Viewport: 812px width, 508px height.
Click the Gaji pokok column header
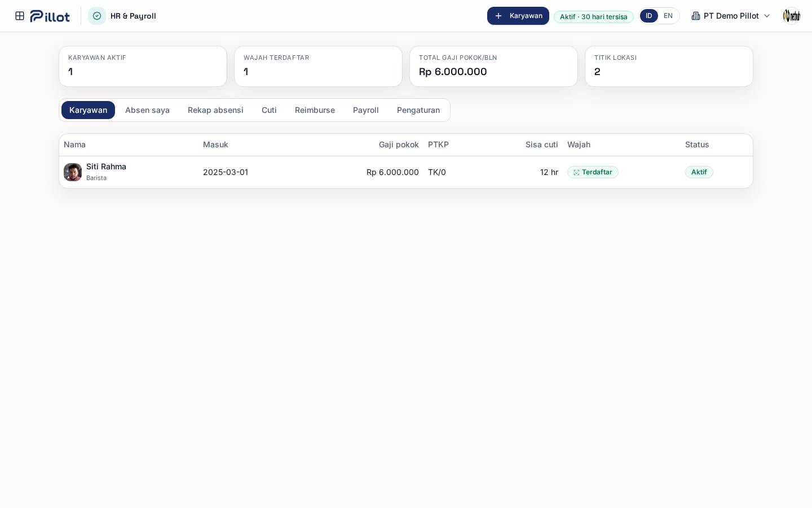pyautogui.click(x=399, y=144)
